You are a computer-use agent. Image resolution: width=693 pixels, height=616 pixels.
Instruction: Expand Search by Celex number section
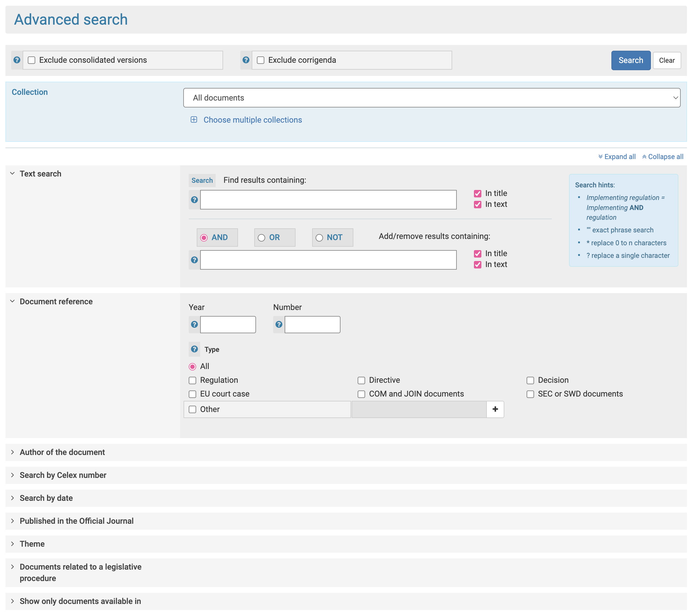[x=63, y=475]
